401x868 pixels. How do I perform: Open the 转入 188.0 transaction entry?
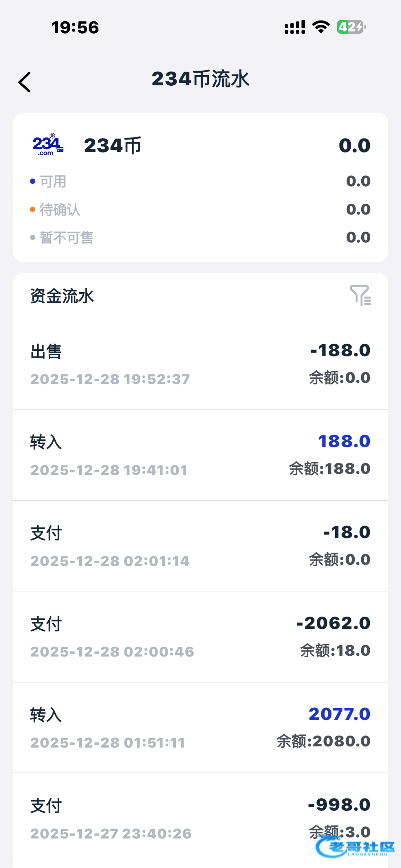pos(200,455)
